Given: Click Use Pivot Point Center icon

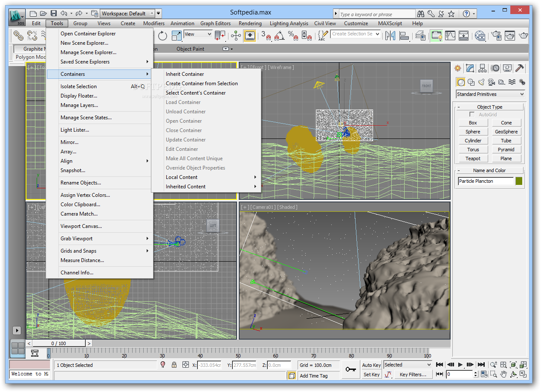Looking at the screenshot, I should pyautogui.click(x=220, y=36).
